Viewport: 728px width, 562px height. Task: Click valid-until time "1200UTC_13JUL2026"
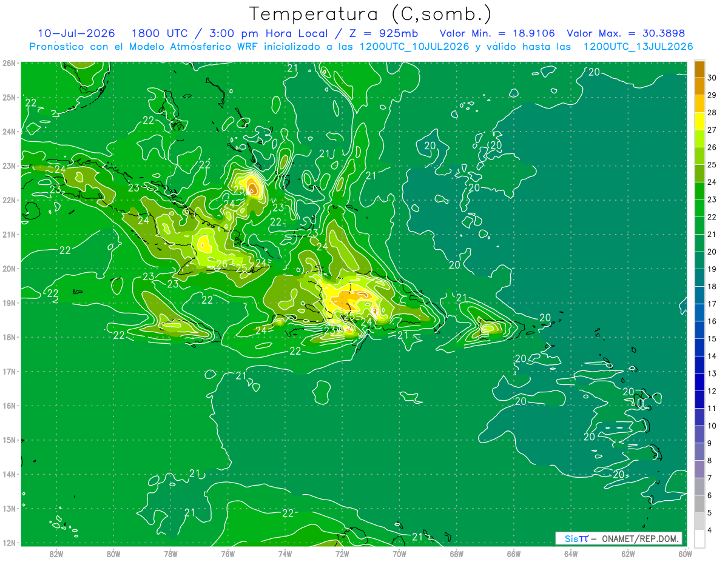(638, 47)
